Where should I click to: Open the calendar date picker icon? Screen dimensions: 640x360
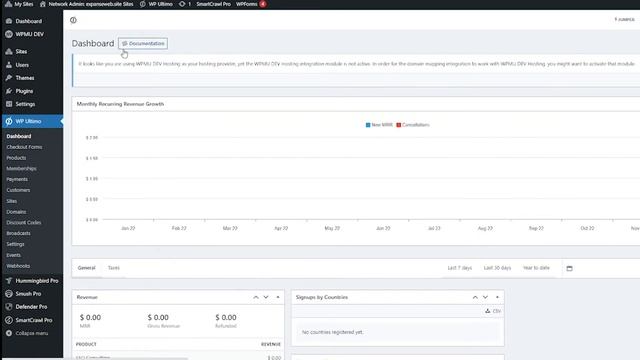569,268
